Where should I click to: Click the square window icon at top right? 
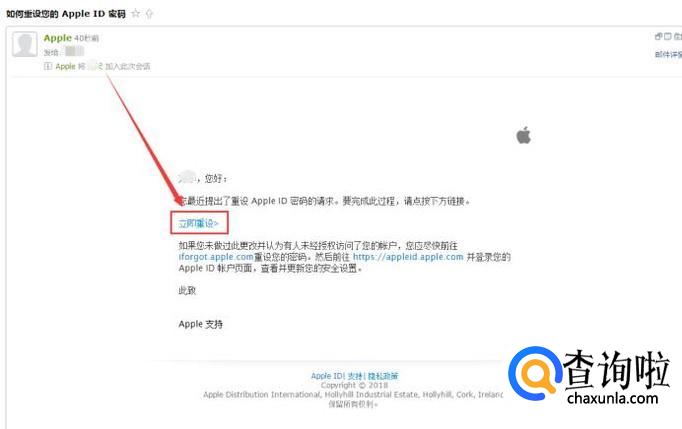pyautogui.click(x=668, y=37)
